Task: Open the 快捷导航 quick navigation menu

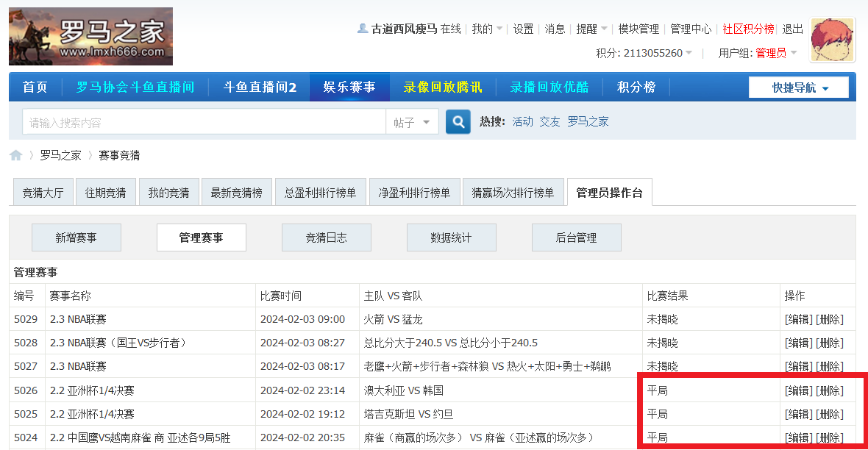Action: 799,87
